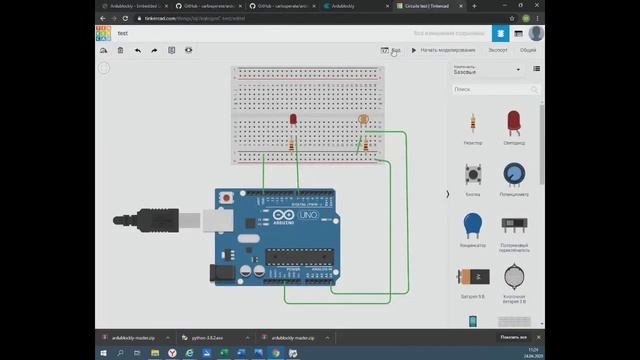Open Chrome profile avatar icon
Screen dimensions: 640x360
pyautogui.click(x=526, y=18)
